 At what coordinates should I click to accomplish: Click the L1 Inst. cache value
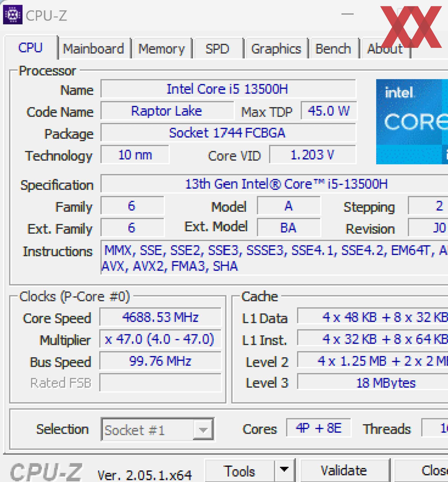point(373,338)
